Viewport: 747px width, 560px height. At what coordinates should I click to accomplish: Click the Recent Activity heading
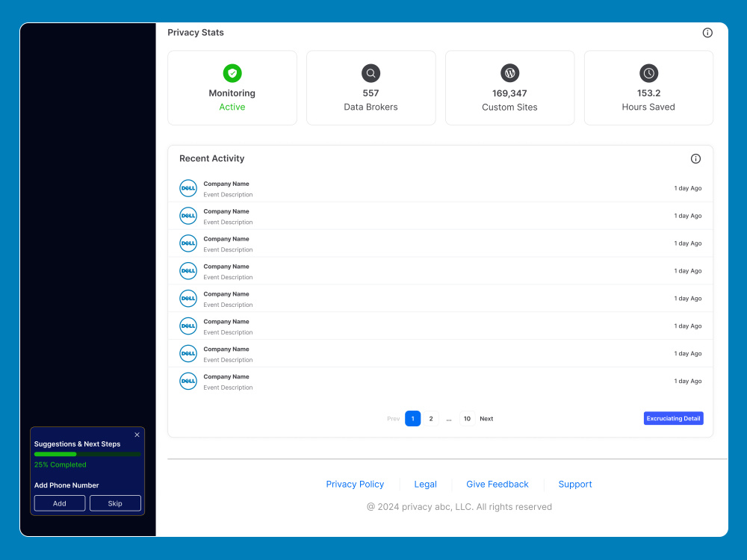211,158
